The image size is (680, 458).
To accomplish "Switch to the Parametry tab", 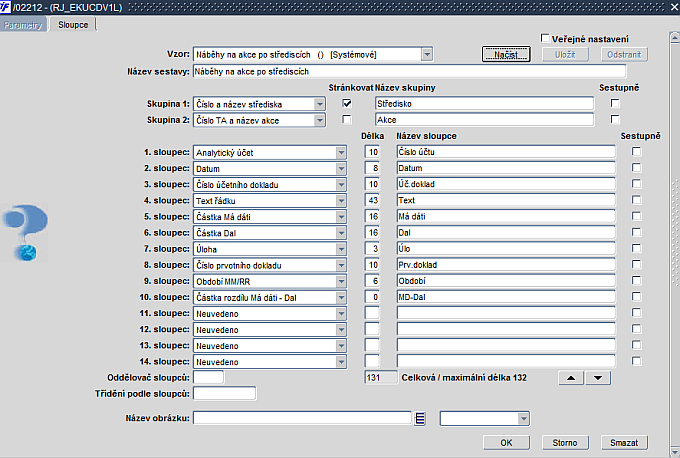I will pos(23,25).
